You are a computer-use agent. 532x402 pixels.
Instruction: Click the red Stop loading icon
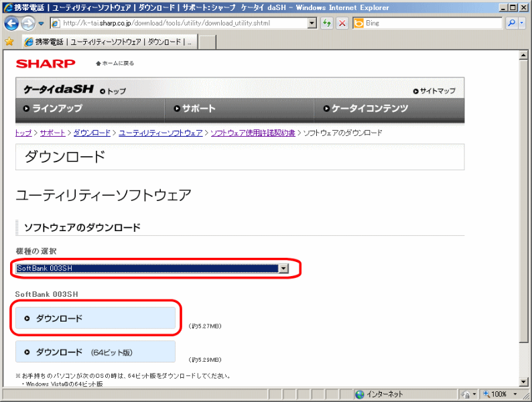click(x=342, y=23)
